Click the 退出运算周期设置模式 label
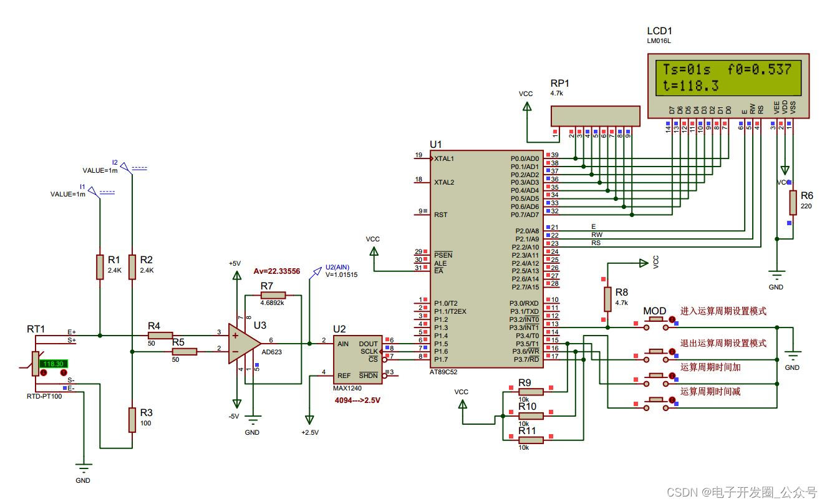Viewport: 827px width, 504px height. [723, 344]
